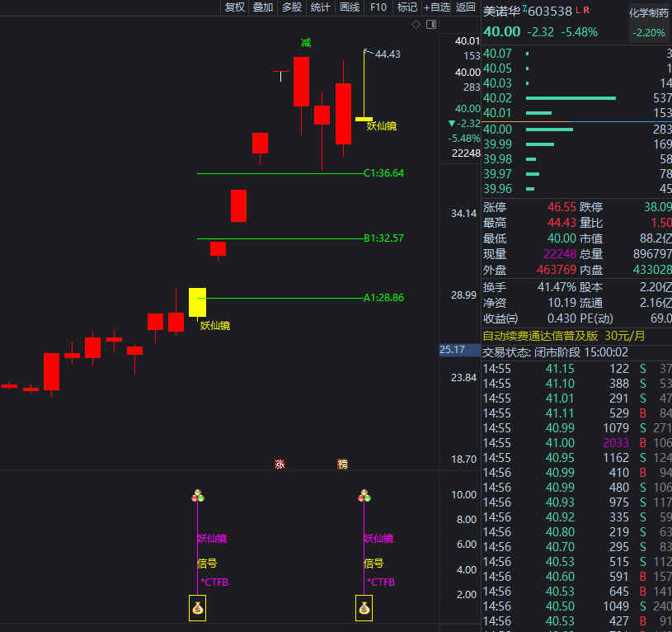Click the green C1:36.64 level line label

[384, 173]
